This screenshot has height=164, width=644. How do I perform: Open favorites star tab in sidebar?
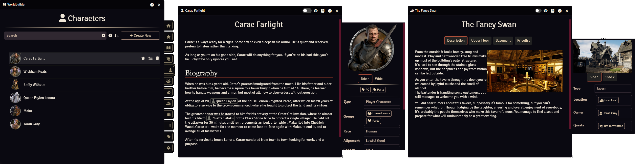click(169, 37)
